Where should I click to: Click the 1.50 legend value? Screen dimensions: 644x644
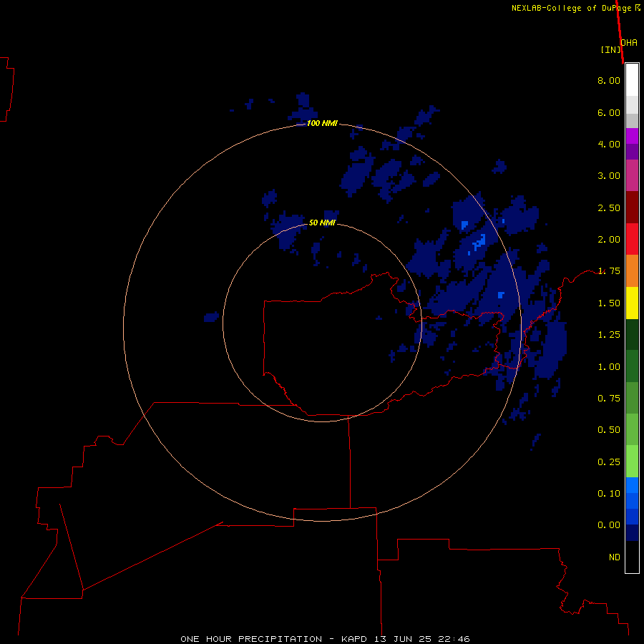pyautogui.click(x=609, y=303)
